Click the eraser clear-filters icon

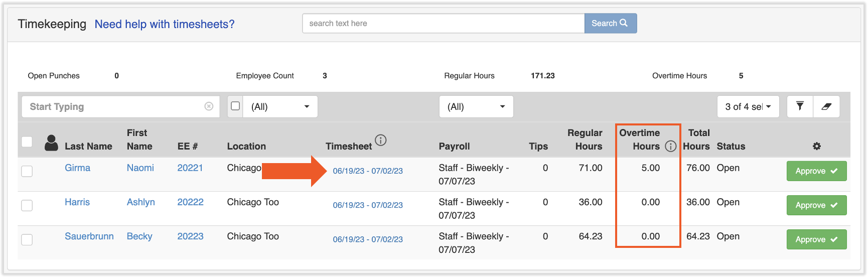click(826, 106)
